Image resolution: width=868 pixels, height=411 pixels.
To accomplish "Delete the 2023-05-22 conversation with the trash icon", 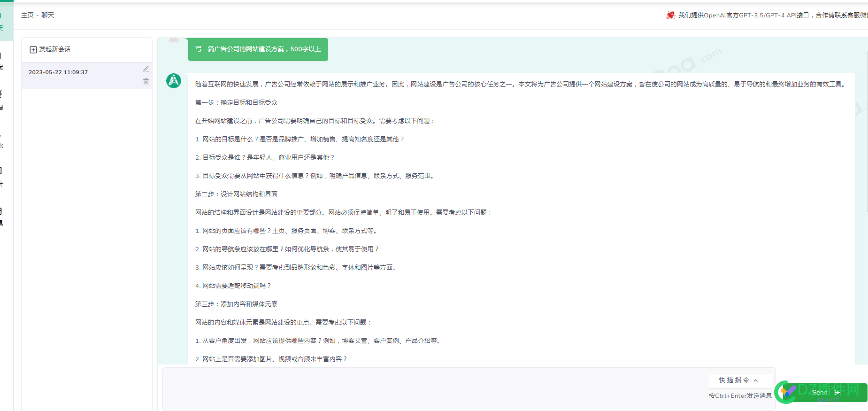I will (146, 81).
